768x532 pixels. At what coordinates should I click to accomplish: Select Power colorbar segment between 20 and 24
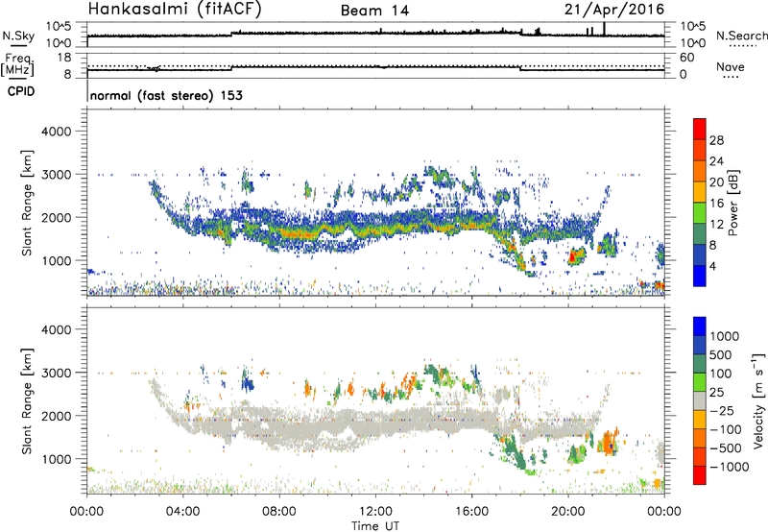point(700,171)
